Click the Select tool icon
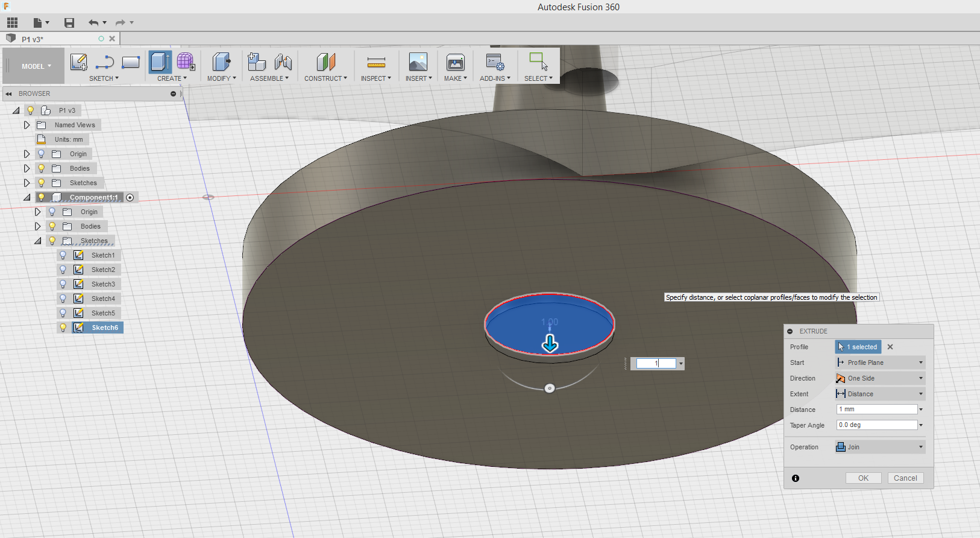The width and height of the screenshot is (980, 538). 538,62
